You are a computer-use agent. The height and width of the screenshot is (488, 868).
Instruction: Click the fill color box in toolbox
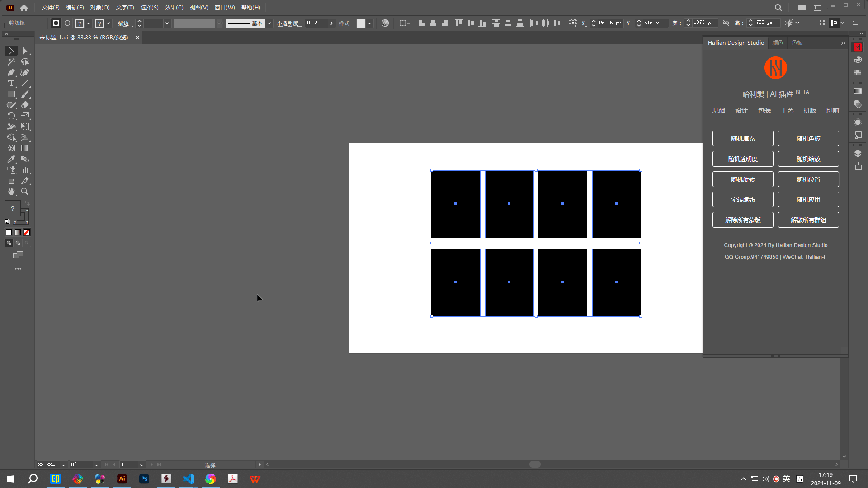click(x=13, y=208)
